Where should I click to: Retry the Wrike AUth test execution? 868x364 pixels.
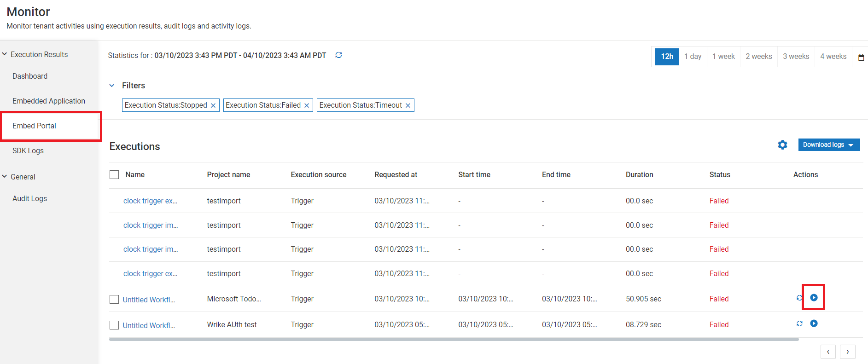(799, 324)
